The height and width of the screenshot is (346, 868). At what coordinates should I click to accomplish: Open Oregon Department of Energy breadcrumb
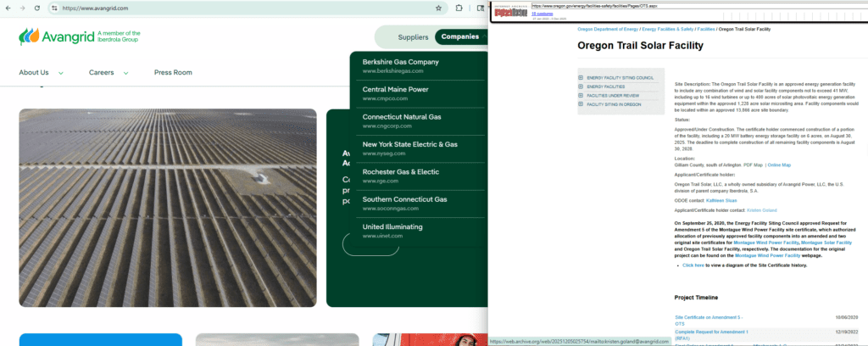click(x=608, y=29)
